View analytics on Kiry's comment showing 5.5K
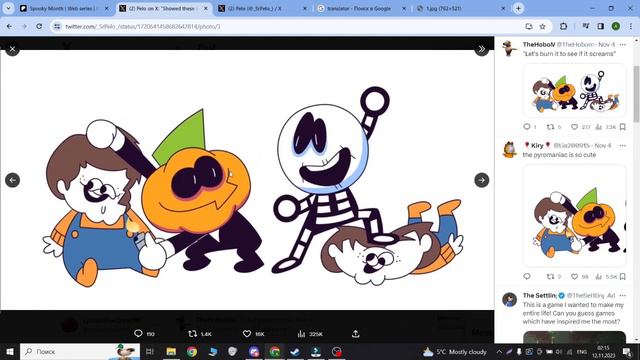Screen dimensions: 640x360 coord(599,276)
